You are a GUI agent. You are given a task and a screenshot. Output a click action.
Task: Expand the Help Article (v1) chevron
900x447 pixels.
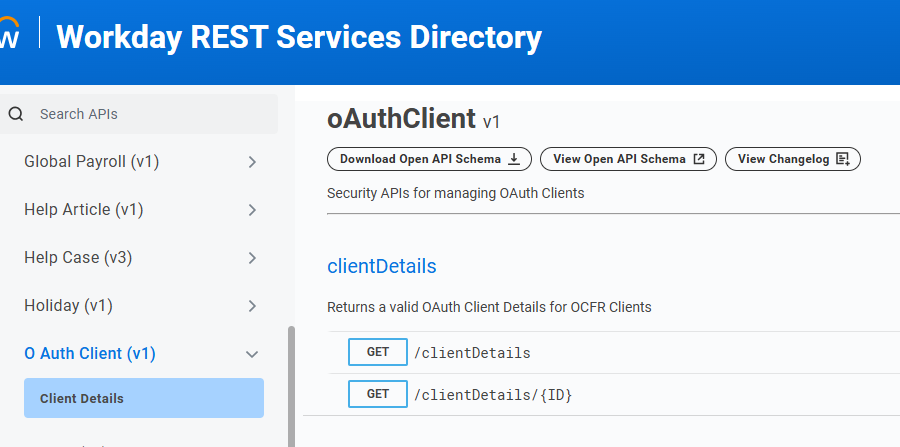click(x=252, y=210)
